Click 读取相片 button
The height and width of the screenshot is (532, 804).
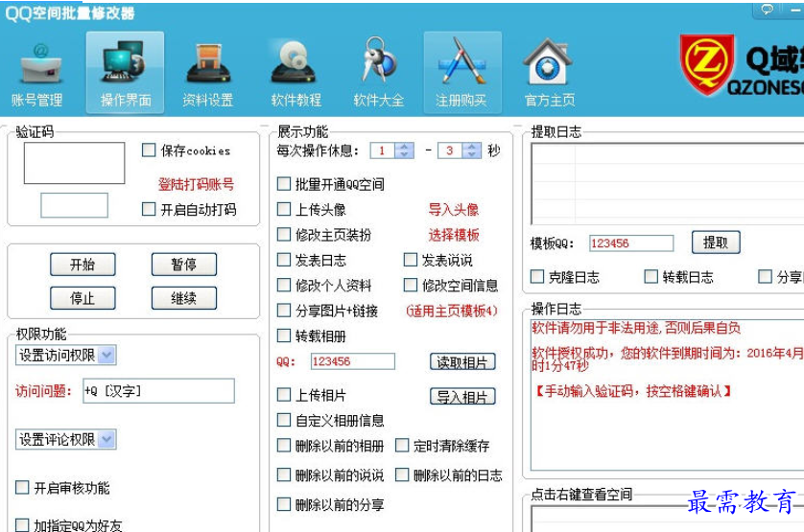point(462,361)
